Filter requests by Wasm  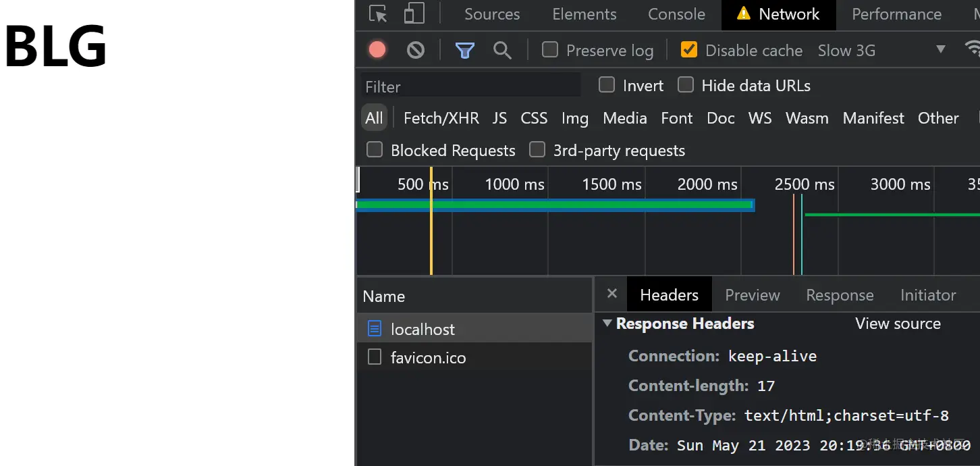[x=807, y=118]
